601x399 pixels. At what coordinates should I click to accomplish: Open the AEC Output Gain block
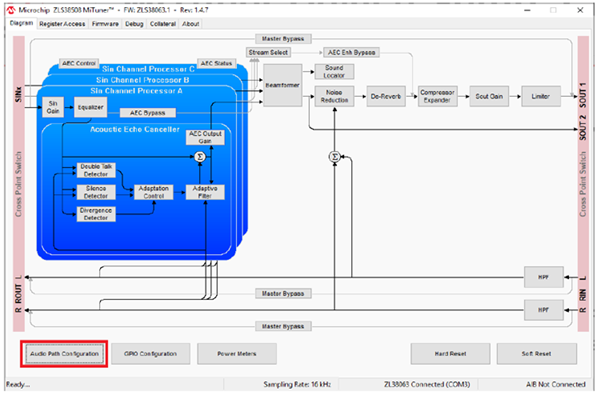(x=205, y=137)
